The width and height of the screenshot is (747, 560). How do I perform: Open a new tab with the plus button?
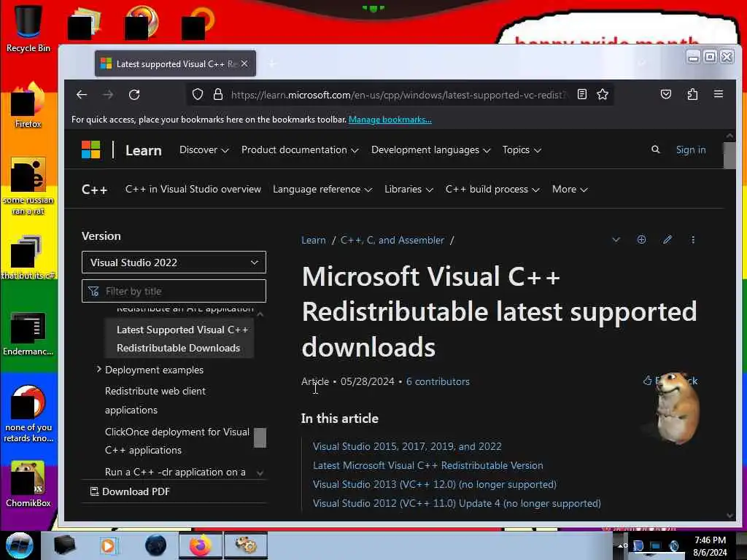pyautogui.click(x=273, y=63)
